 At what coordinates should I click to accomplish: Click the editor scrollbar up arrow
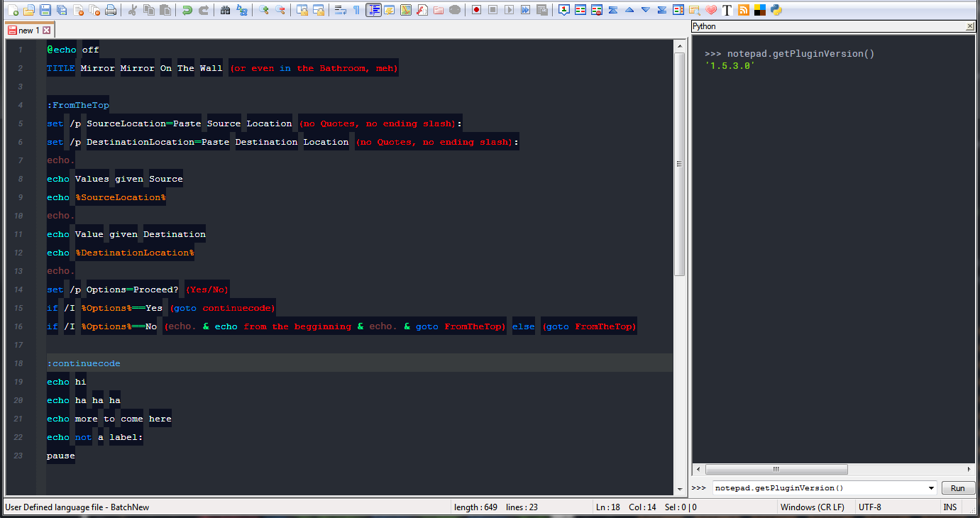pos(679,45)
